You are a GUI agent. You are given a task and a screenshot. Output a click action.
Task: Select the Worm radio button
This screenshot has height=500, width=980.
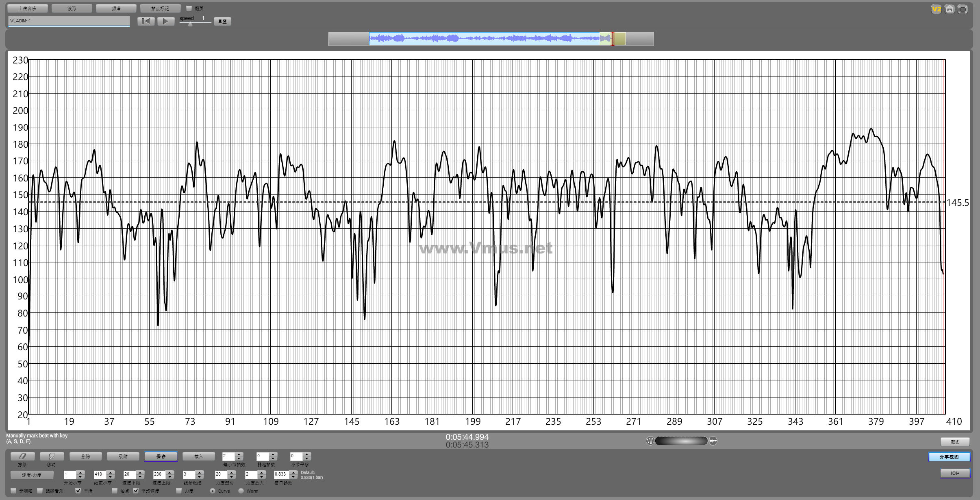(241, 491)
